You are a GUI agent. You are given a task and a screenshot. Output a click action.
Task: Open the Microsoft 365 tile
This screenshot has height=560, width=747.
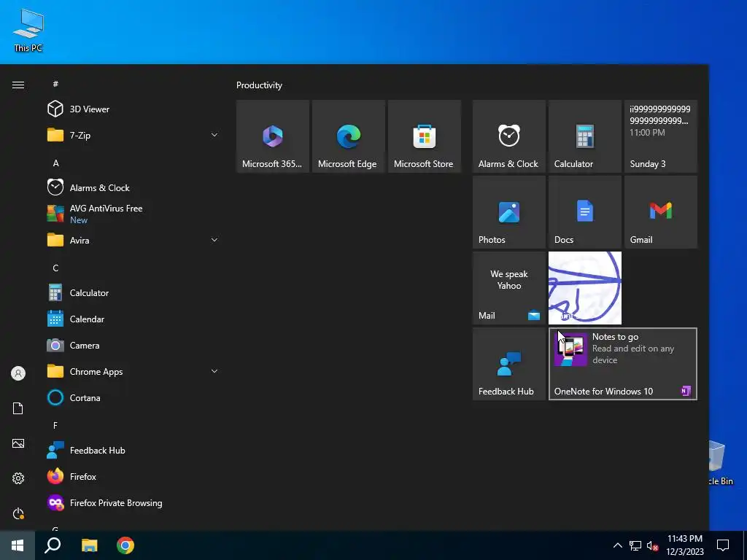click(x=273, y=136)
